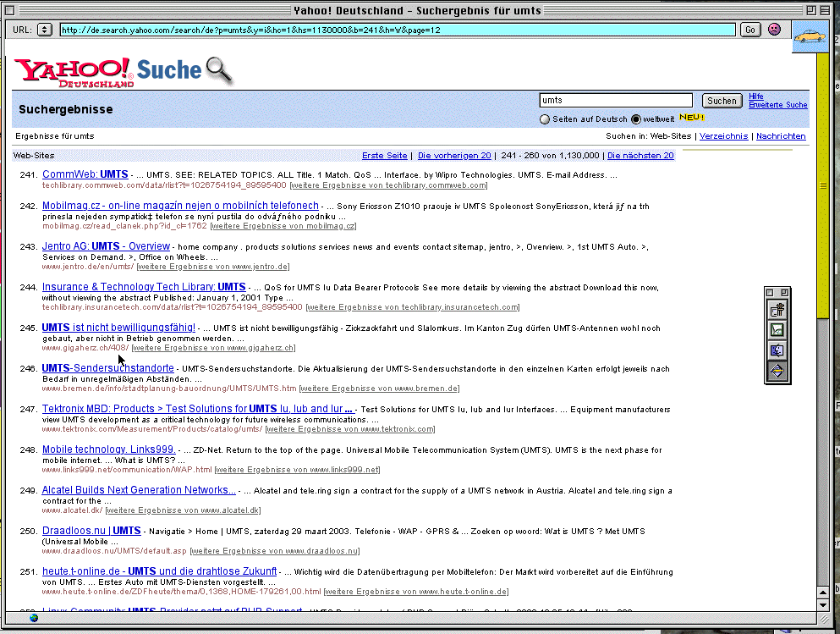Viewport: 840px width, 634px height.
Task: Open 'Die nächsten 20' results link
Action: pos(640,156)
